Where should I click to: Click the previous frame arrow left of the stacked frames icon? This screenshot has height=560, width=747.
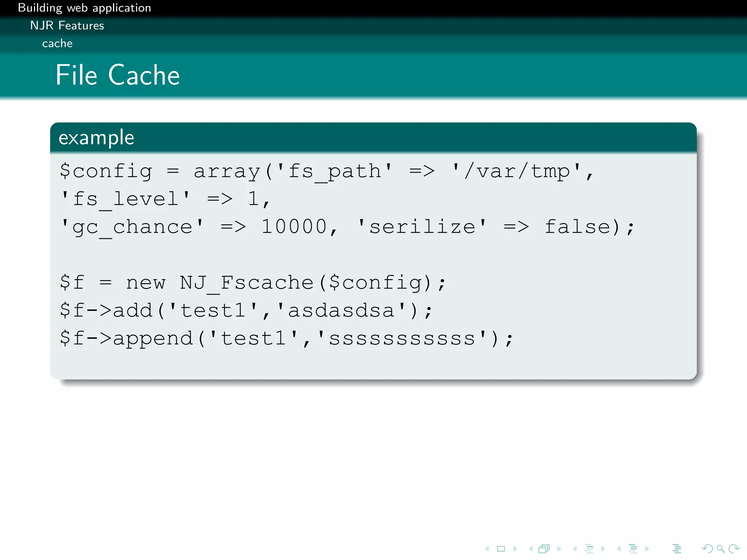[x=531, y=549]
